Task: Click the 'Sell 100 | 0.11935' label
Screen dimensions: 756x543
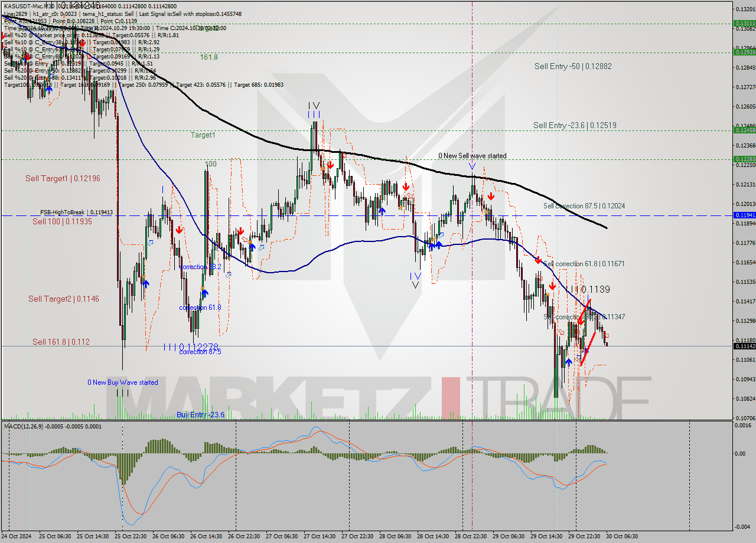Action: tap(62, 221)
